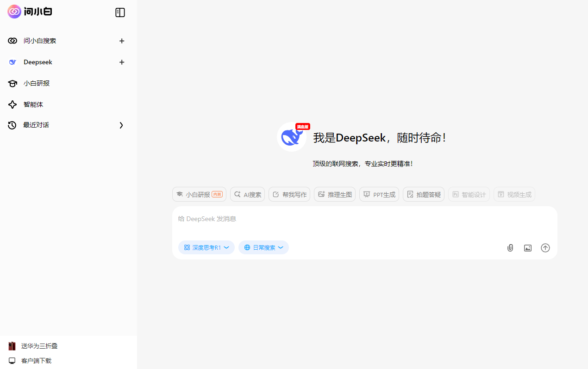
Task: Open 智能体 from the sidebar
Action: click(33, 104)
